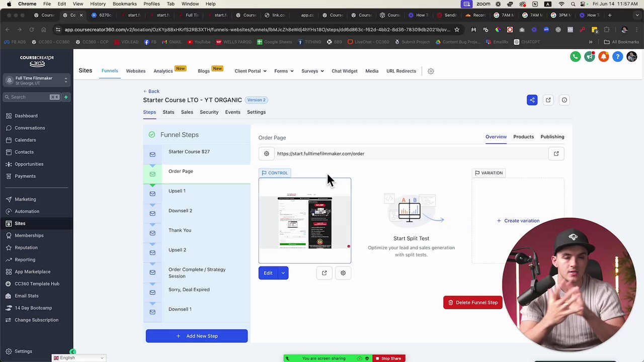Go to Calendars in the sidebar
This screenshot has width=644, height=362.
pos(25,140)
